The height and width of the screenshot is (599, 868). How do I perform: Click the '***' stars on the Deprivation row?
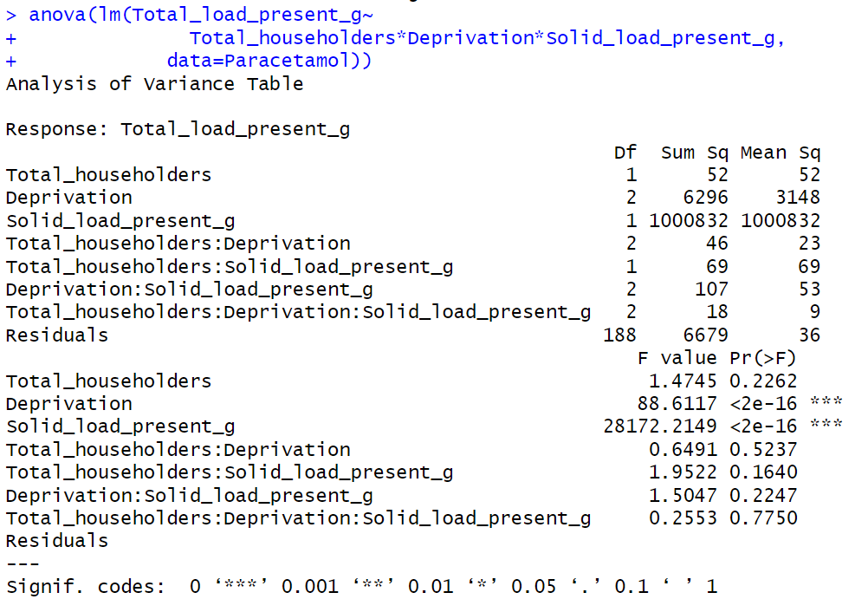(826, 400)
